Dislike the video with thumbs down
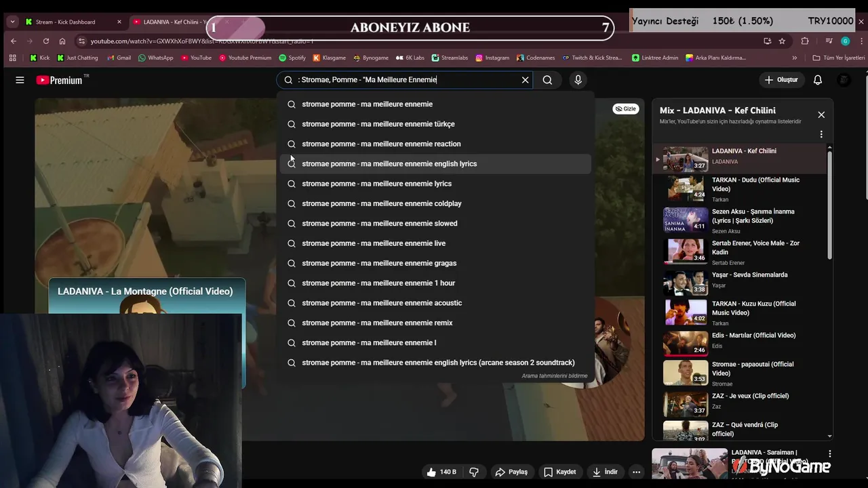868x488 pixels. pos(474,472)
